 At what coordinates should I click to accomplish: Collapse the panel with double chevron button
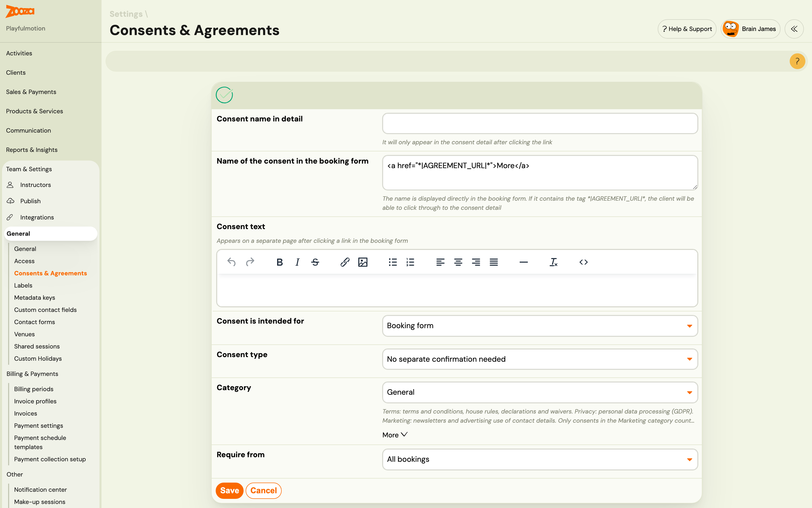click(794, 29)
